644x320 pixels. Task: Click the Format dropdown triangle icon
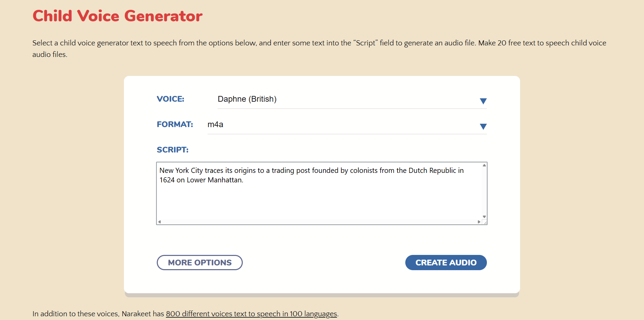484,126
